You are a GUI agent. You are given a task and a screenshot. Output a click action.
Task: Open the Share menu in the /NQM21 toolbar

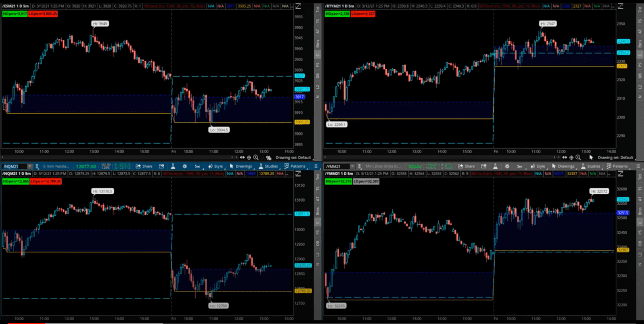tap(144, 166)
